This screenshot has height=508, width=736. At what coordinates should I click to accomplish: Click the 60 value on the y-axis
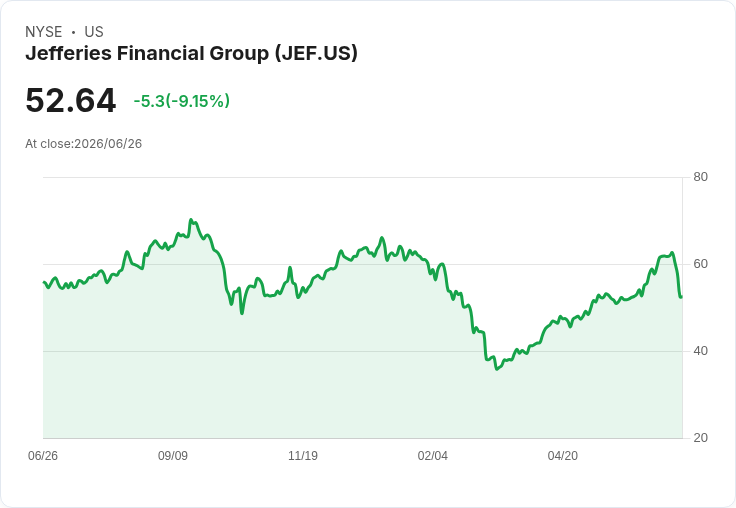click(700, 264)
